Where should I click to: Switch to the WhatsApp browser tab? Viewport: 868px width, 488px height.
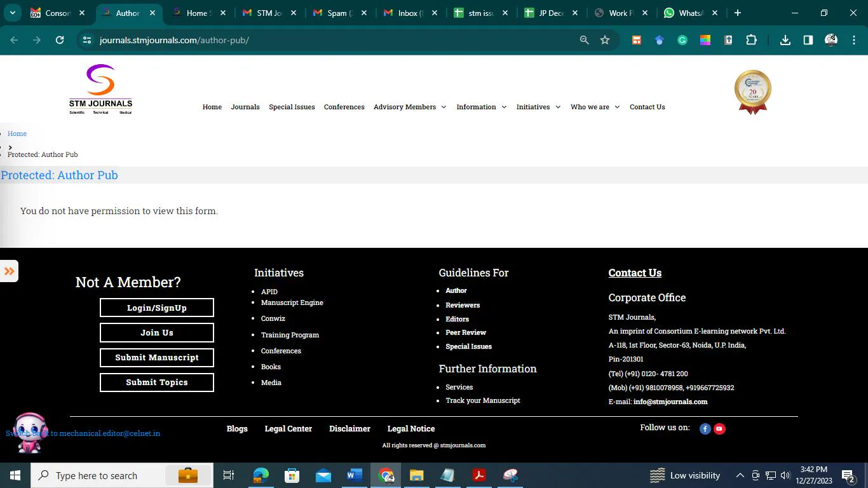[690, 13]
